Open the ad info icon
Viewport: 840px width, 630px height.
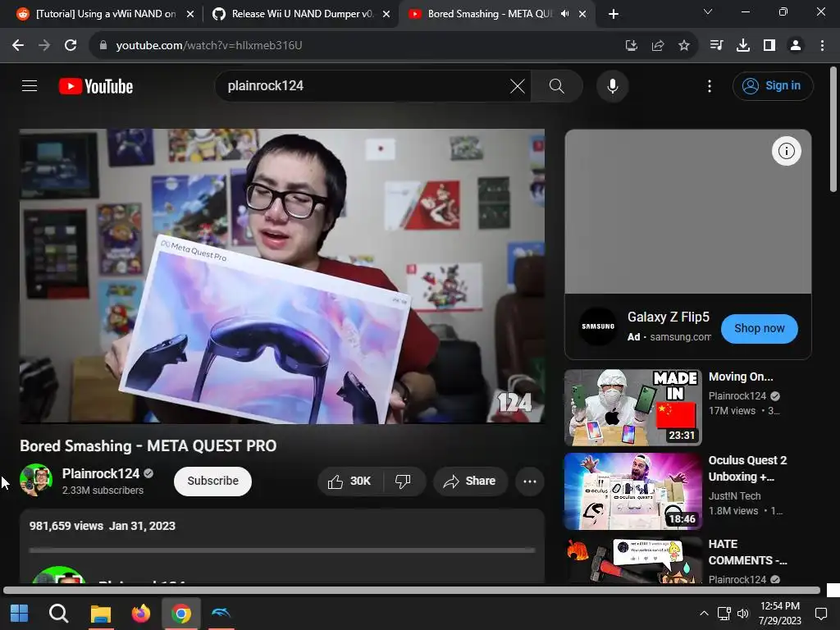tap(787, 151)
